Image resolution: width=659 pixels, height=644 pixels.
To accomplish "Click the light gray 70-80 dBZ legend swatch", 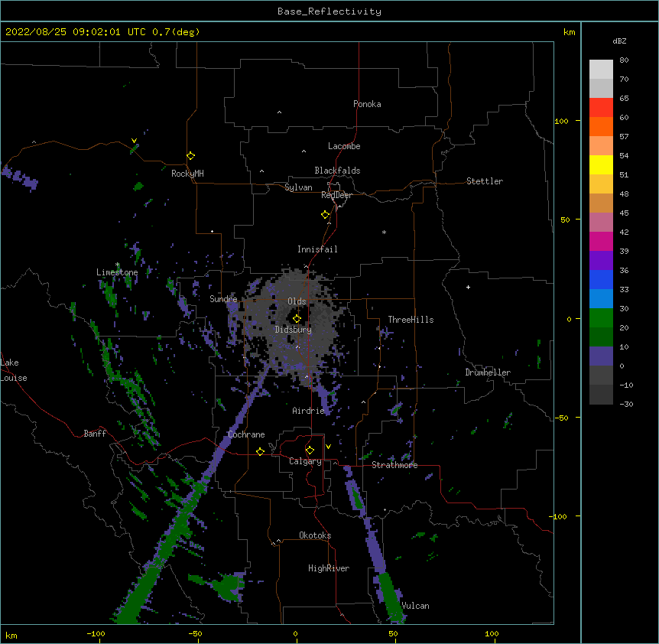I will point(601,69).
